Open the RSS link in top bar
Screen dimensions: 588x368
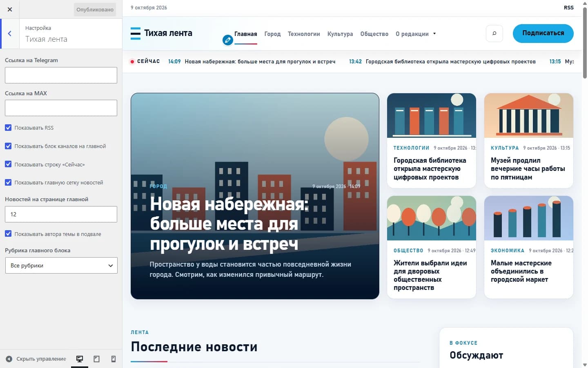(569, 8)
